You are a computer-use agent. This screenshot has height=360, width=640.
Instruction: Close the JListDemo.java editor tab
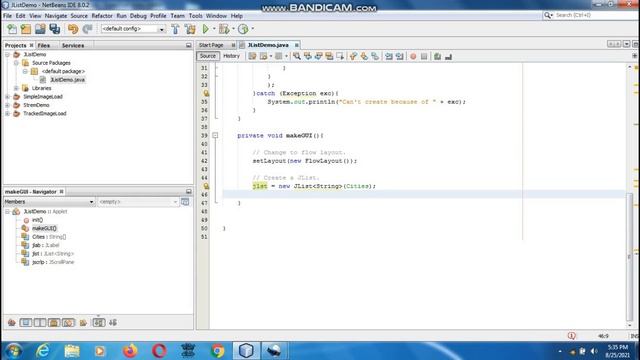coord(297,45)
